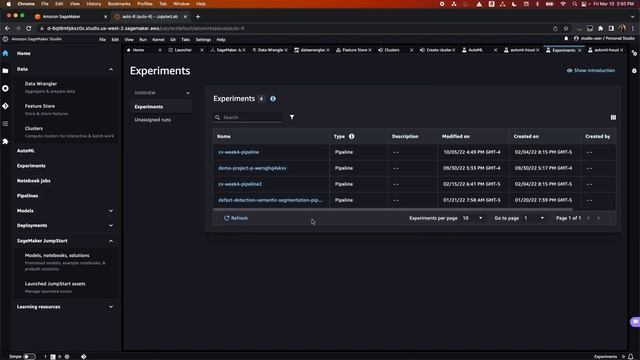
Task: Click the Home icon in the left activity bar
Action: 5,53
